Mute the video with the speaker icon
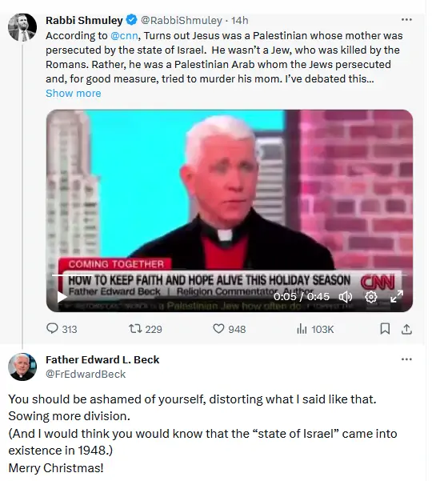This screenshot has width=448, height=481. (x=346, y=297)
